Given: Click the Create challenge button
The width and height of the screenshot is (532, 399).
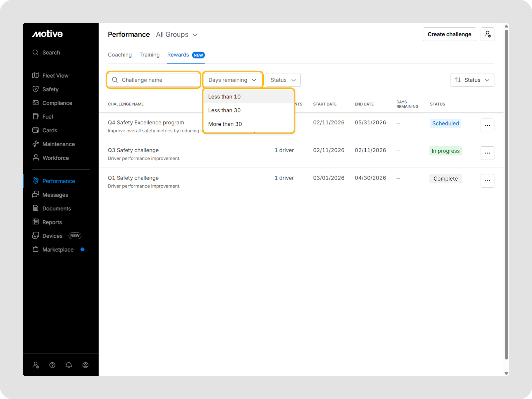Looking at the screenshot, I should [x=449, y=34].
